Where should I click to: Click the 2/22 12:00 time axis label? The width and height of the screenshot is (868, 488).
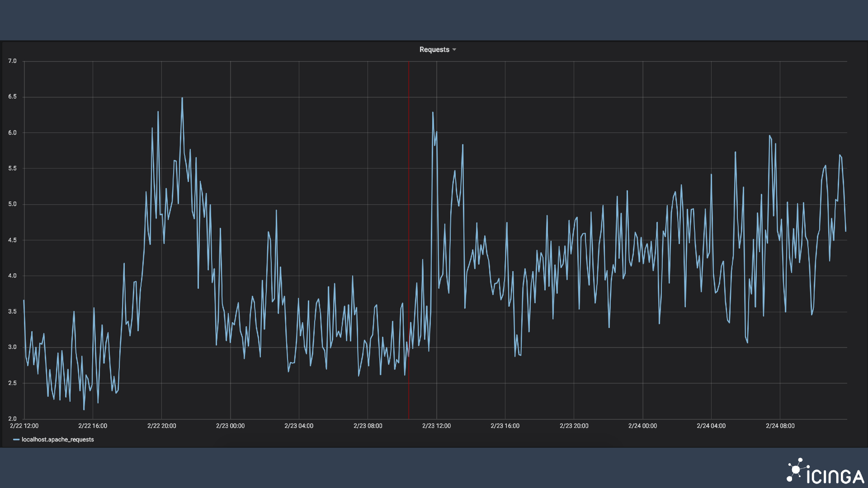tap(24, 426)
